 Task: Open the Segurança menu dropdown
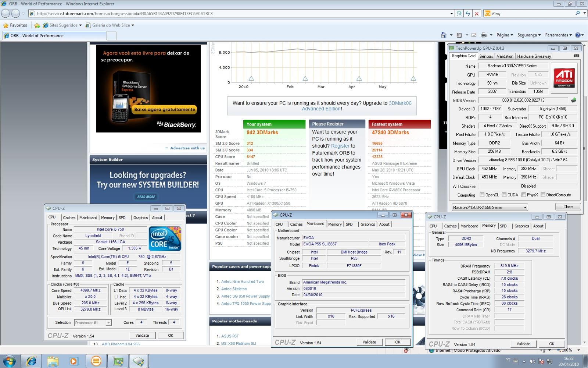pos(529,35)
